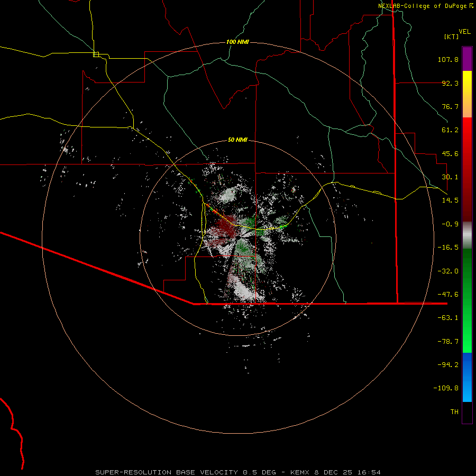Select the 92.3 legend value
476x476 pixels.
coord(450,83)
